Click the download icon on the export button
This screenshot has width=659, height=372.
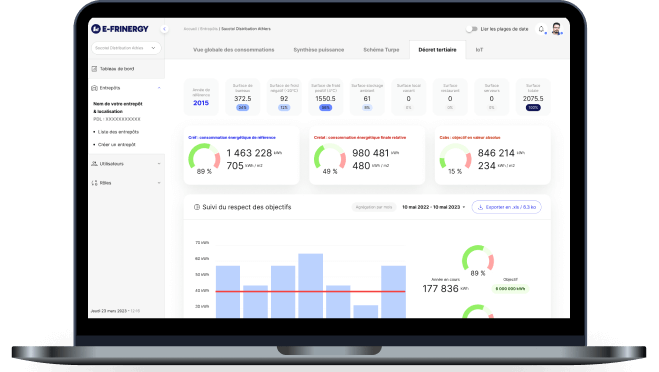[480, 207]
